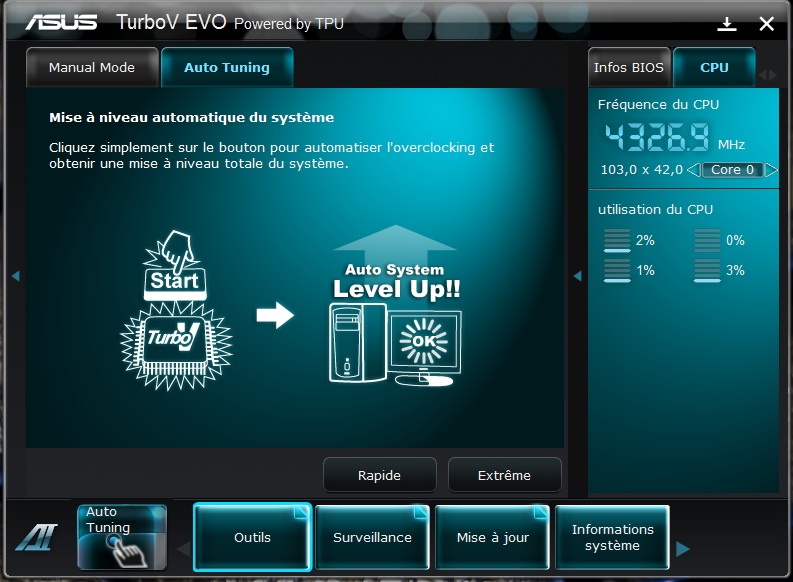Click the AI Suite logo icon
Viewport: 793px width, 582px height.
(37, 538)
